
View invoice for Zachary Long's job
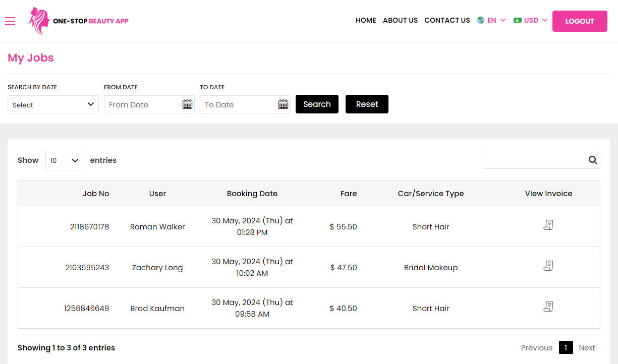548,266
